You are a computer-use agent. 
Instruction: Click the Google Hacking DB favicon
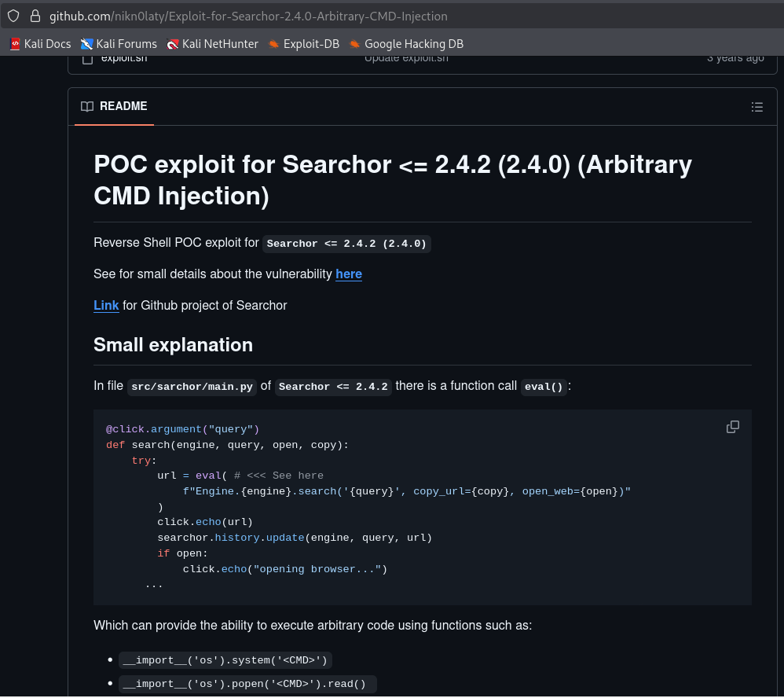(354, 44)
